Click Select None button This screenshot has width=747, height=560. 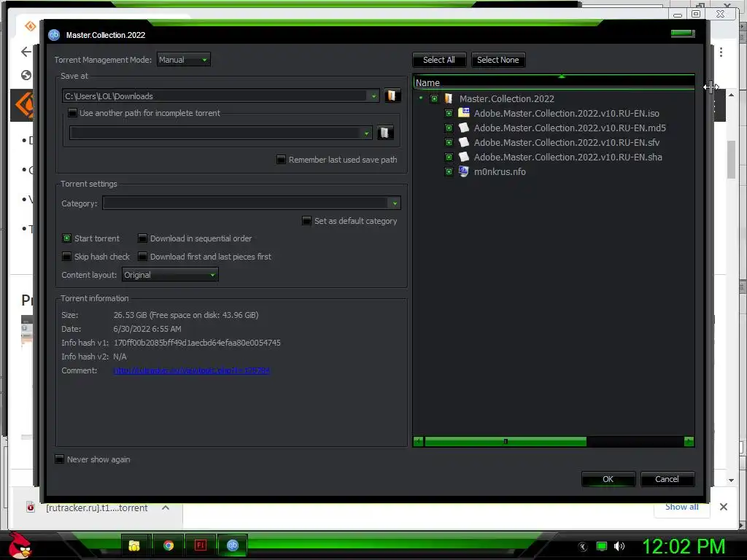pyautogui.click(x=498, y=60)
